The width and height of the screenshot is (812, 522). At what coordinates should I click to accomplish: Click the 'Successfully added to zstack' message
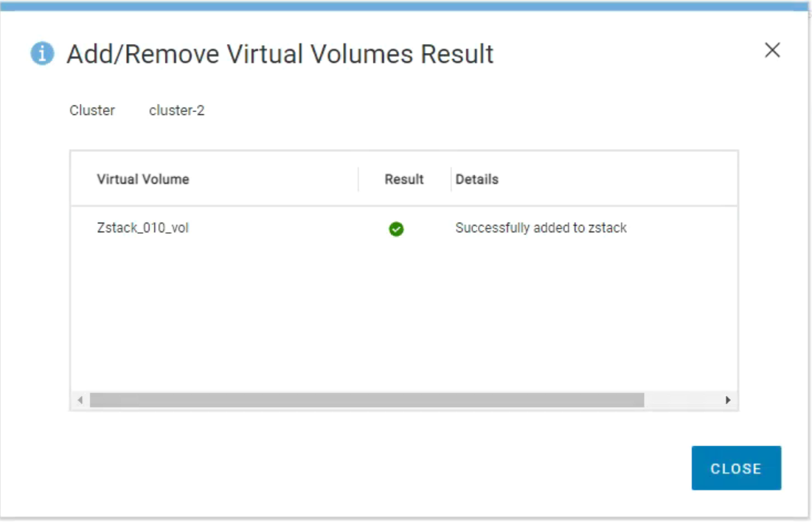tap(541, 228)
